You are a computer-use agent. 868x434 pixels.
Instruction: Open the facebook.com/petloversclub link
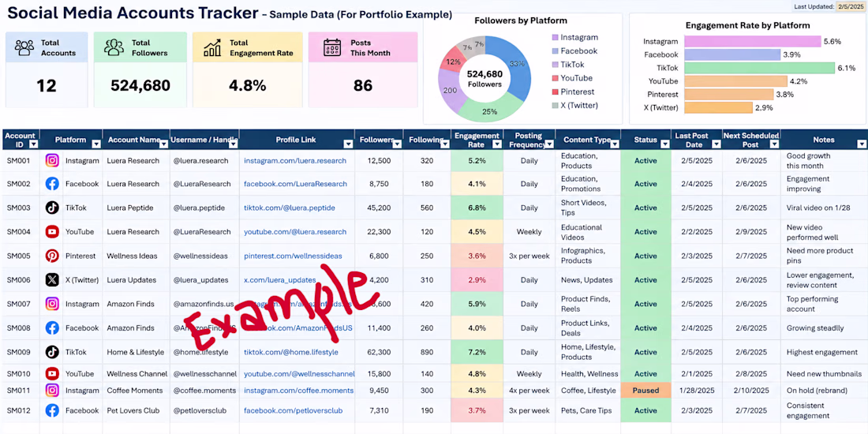294,411
